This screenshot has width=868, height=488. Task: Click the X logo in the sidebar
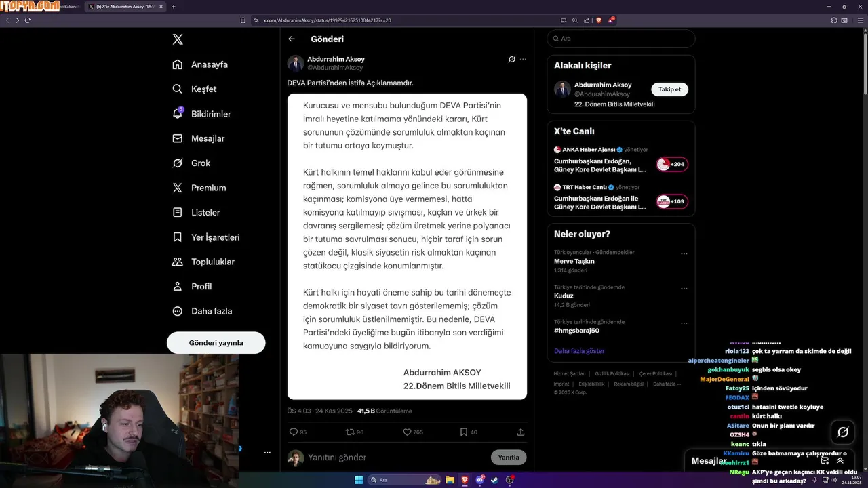pos(178,39)
